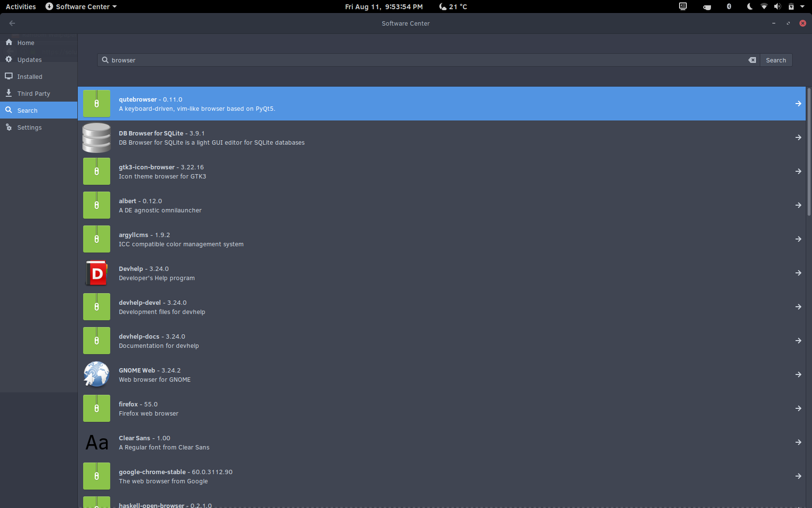Viewport: 812px width, 508px height.
Task: Select the albert - 0.12.0 title
Action: click(x=140, y=201)
